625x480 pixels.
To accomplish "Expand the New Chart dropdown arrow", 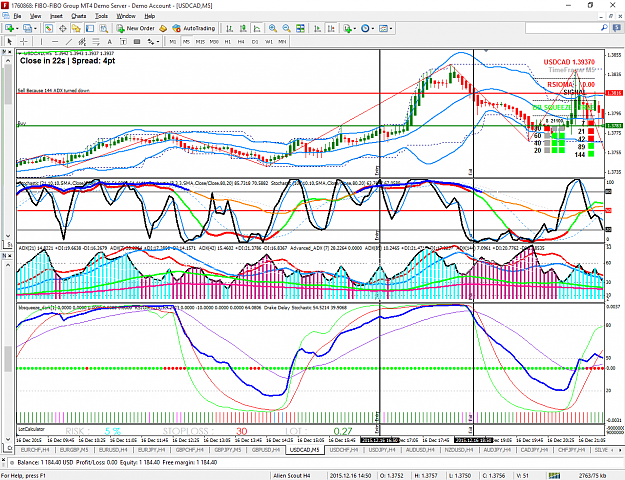I will pos(17,29).
